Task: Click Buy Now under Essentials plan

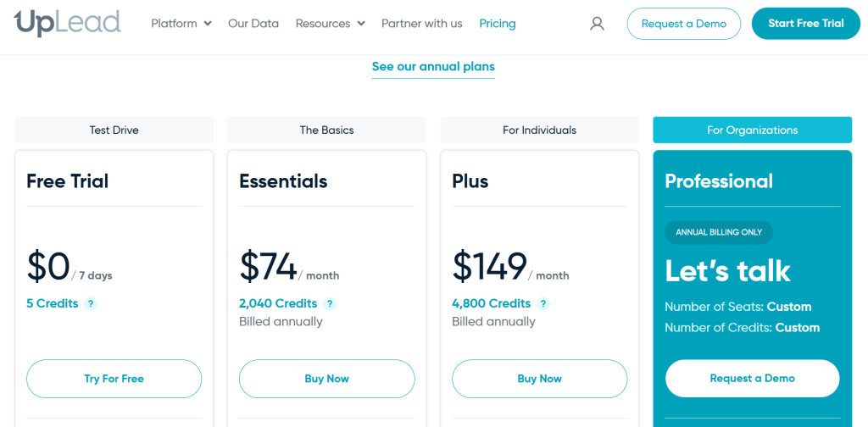Action: pos(326,379)
